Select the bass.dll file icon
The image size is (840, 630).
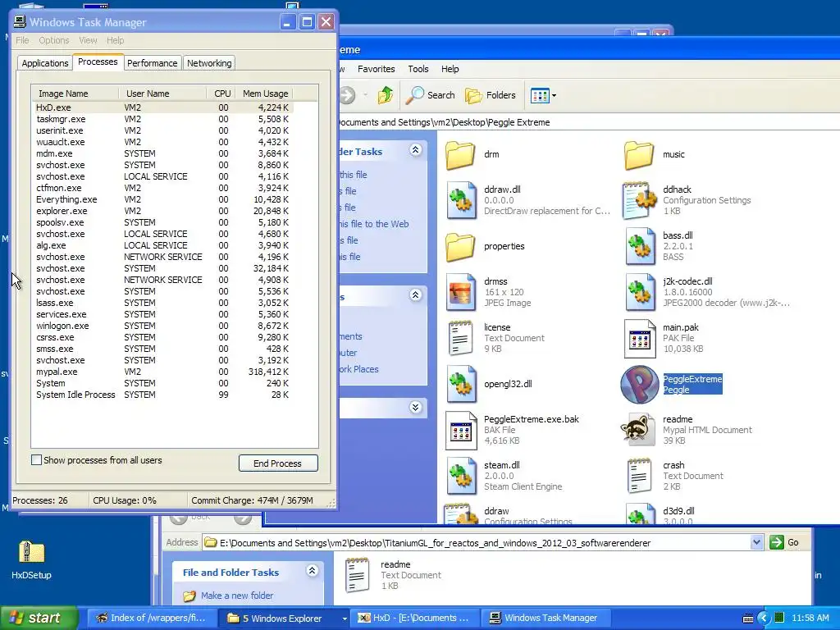tap(640, 246)
